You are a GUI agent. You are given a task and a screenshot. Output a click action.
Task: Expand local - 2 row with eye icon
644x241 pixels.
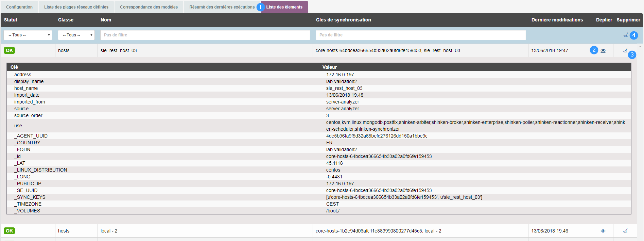tap(603, 231)
